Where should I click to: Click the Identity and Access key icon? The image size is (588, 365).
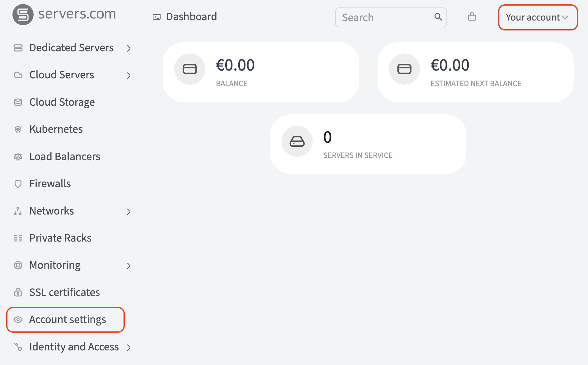pos(18,347)
